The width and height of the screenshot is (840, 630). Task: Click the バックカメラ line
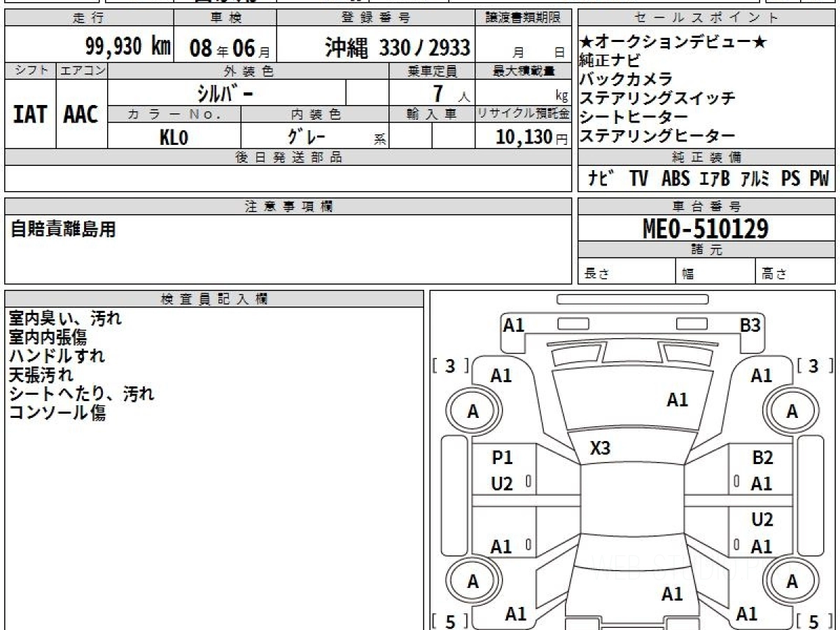[x=626, y=79]
